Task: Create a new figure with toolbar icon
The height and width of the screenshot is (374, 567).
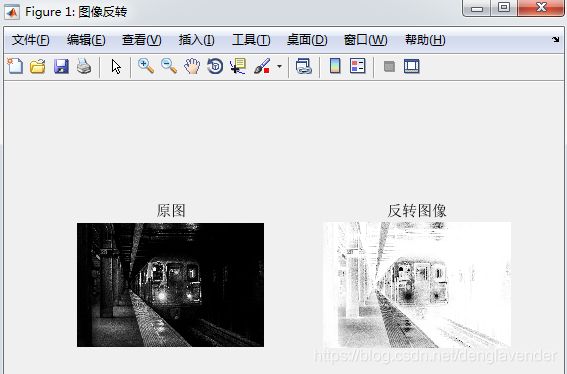Action: pyautogui.click(x=15, y=66)
